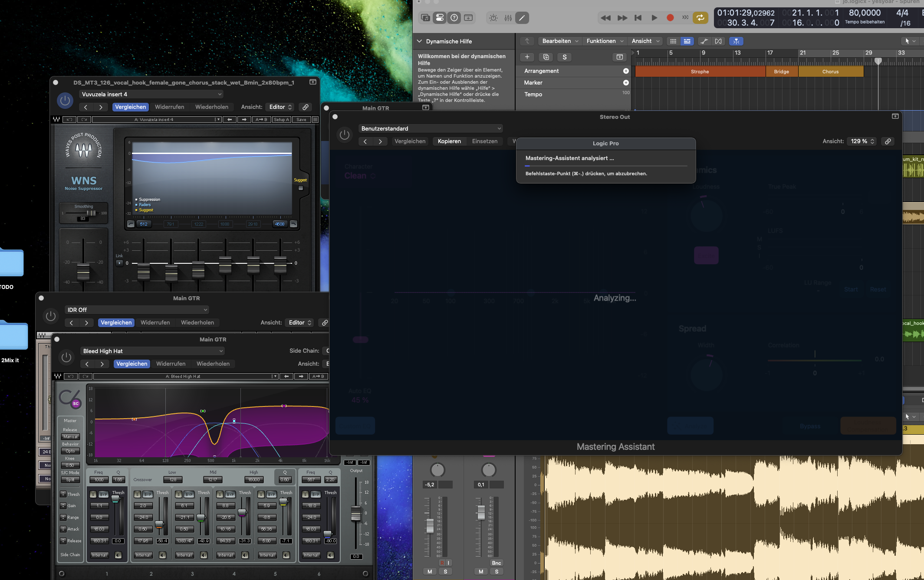This screenshot has width=924, height=580.
Task: Select the Ansicht dropdown in top toolbar
Action: pyautogui.click(x=643, y=42)
